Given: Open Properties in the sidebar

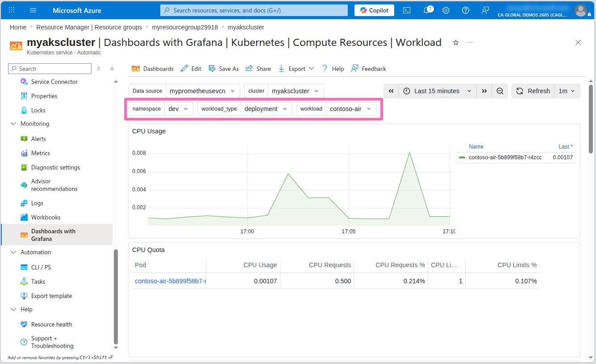Looking at the screenshot, I should pos(44,96).
